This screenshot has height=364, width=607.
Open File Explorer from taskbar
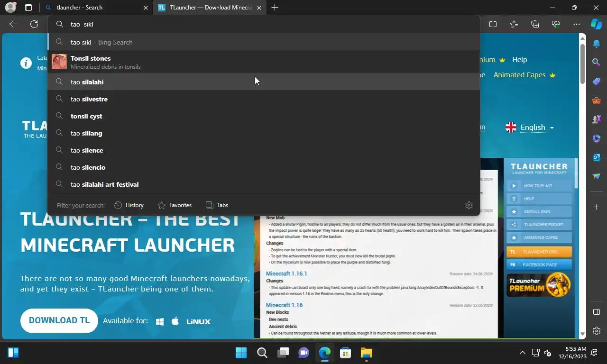click(x=366, y=353)
